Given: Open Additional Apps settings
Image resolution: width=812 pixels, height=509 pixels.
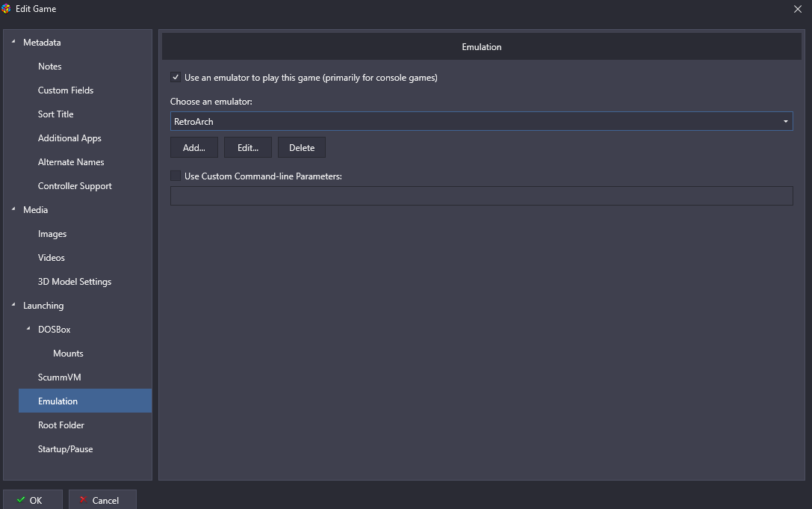Looking at the screenshot, I should point(69,138).
